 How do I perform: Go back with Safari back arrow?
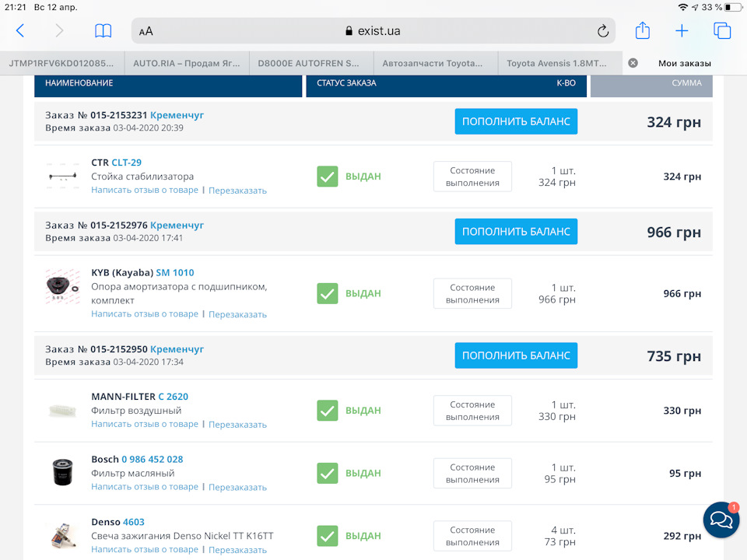pos(20,31)
